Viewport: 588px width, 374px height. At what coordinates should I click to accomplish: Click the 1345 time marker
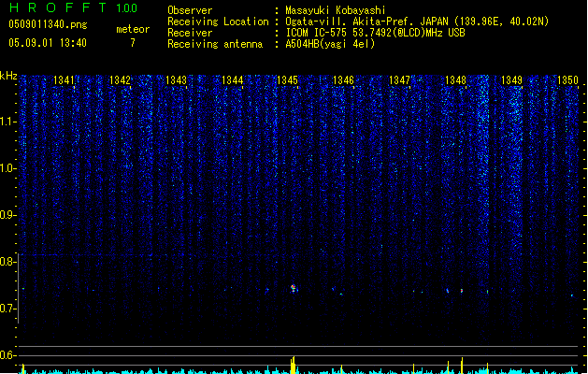287,79
